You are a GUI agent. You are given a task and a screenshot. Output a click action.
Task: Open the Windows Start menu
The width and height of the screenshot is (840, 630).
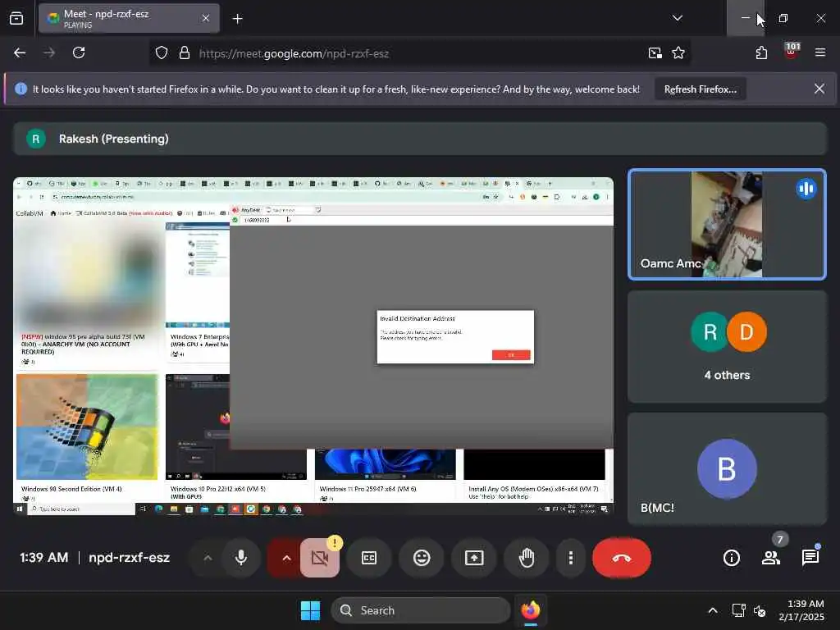(x=310, y=610)
